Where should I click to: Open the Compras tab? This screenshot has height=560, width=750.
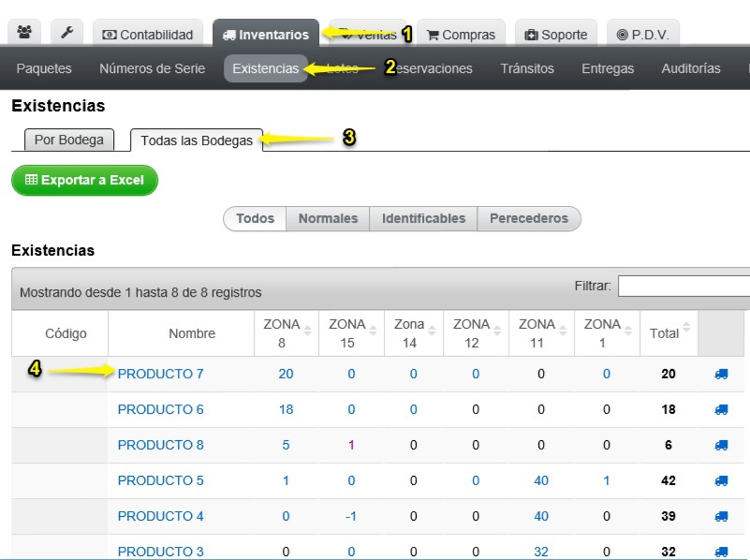click(461, 34)
